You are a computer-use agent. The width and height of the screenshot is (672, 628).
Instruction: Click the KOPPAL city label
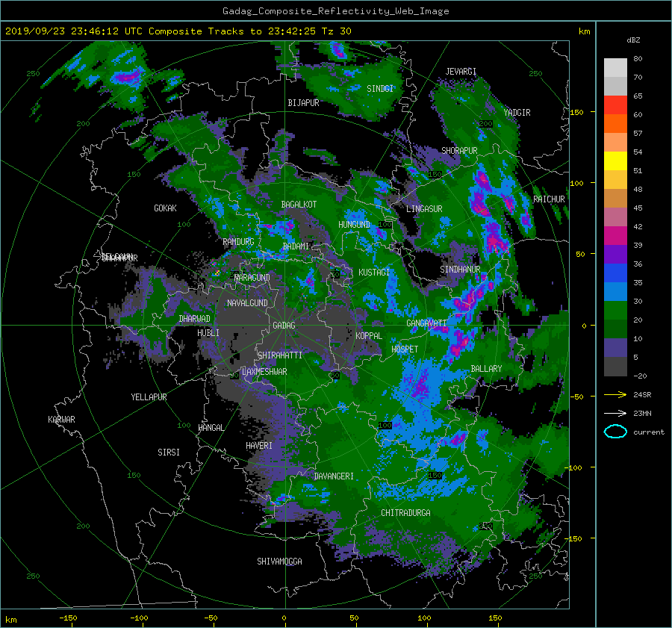click(x=369, y=335)
